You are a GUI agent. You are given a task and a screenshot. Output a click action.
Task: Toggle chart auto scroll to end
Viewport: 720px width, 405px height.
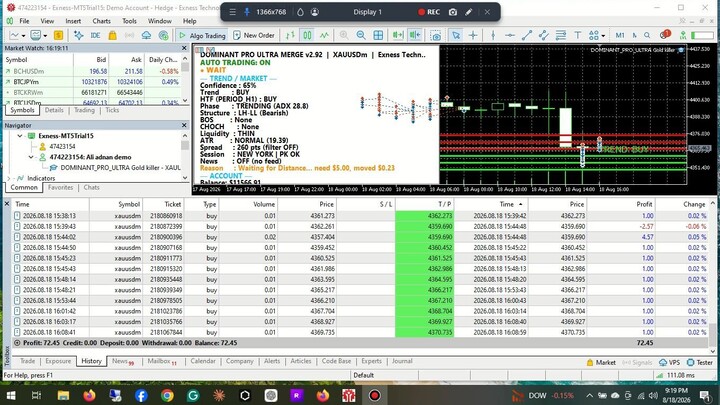coord(398,35)
